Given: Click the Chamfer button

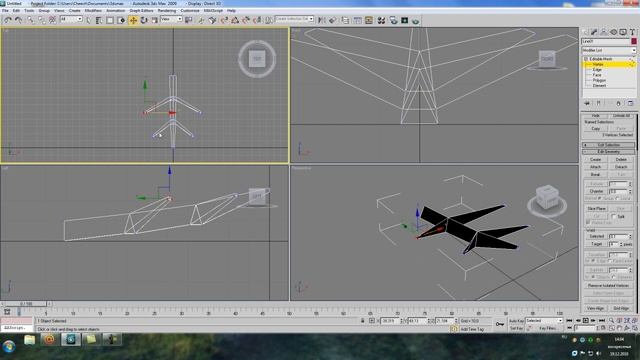Looking at the screenshot, I should click(x=596, y=191).
